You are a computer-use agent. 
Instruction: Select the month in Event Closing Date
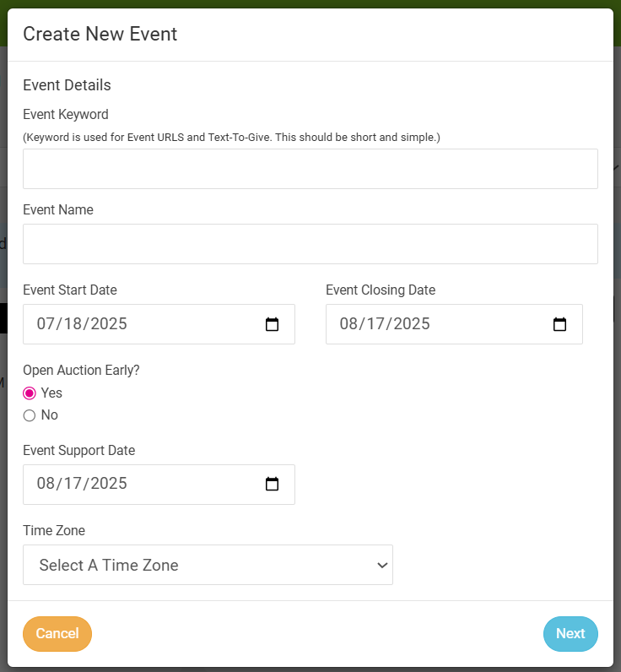point(350,324)
